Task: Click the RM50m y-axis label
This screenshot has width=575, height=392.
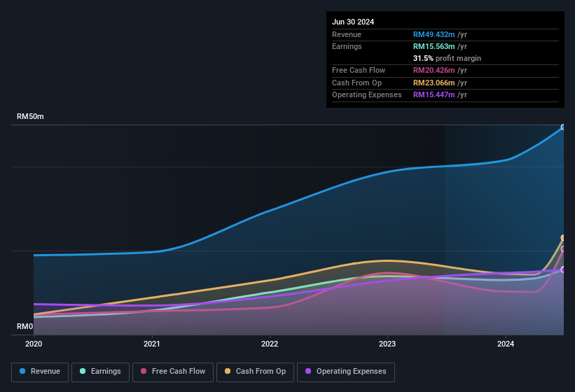Action: coord(30,116)
